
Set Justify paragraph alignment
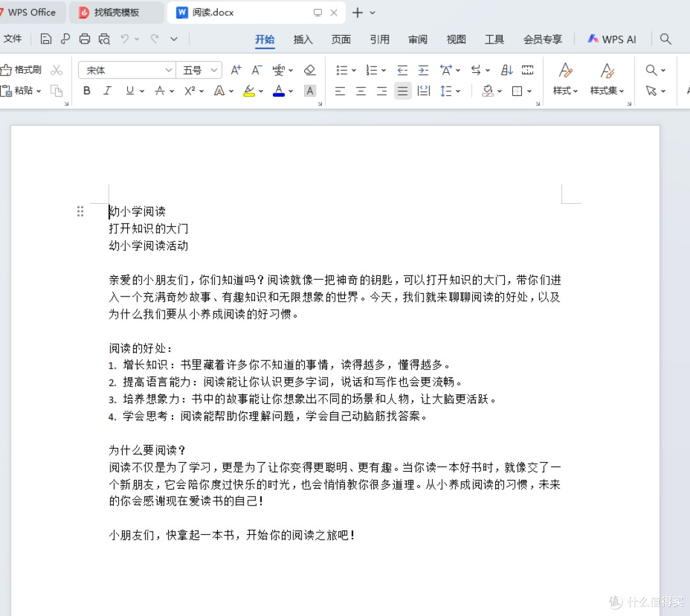pos(402,91)
